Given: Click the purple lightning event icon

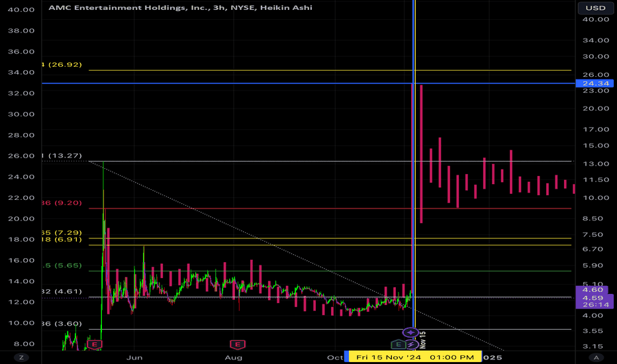Looking at the screenshot, I should (411, 345).
